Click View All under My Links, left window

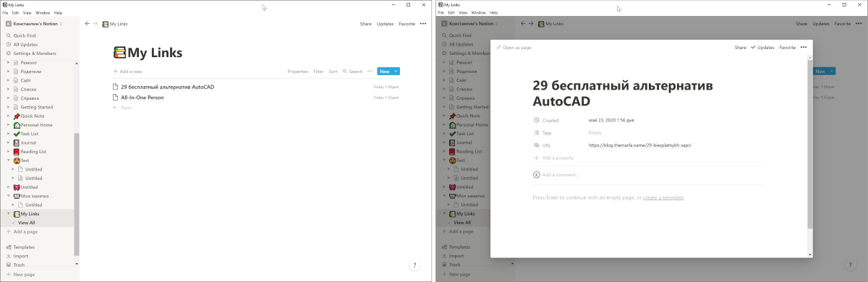tap(26, 223)
